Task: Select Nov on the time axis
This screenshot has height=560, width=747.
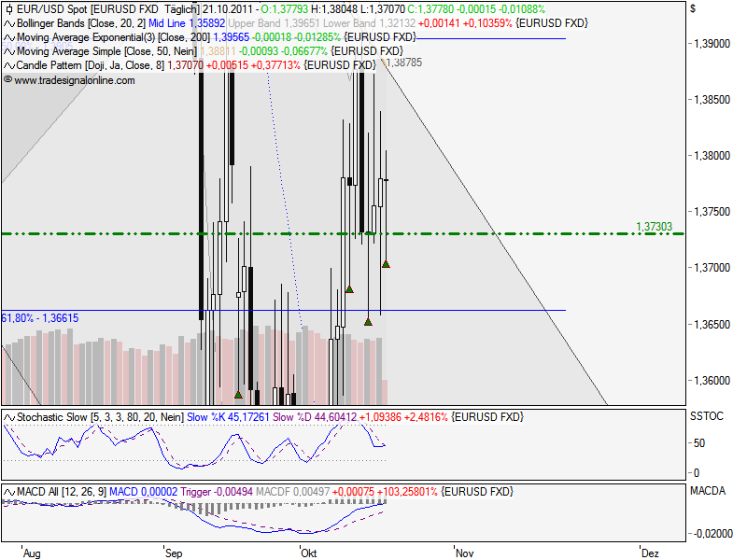Action: click(463, 553)
